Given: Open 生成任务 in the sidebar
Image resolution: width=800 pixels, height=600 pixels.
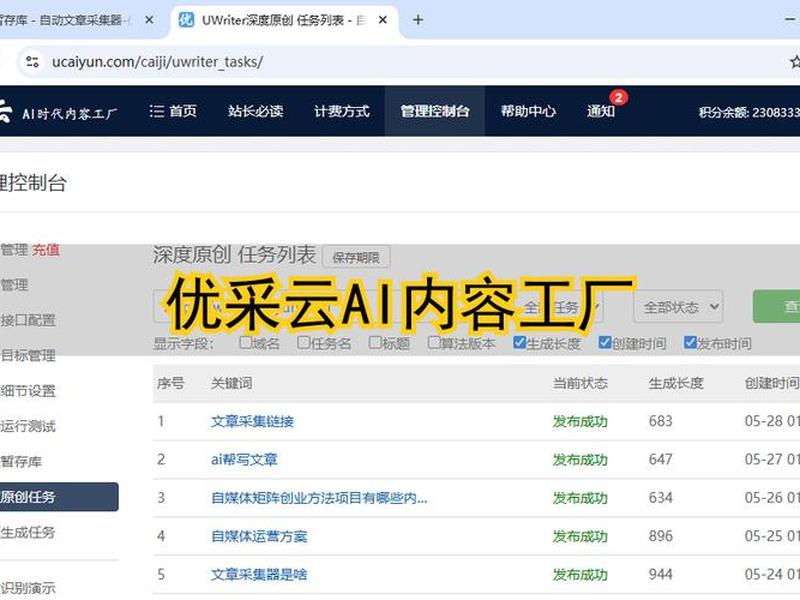Looking at the screenshot, I should [28, 533].
